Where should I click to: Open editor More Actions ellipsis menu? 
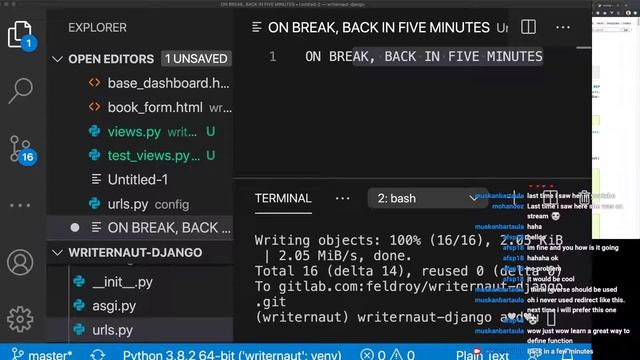(563, 27)
